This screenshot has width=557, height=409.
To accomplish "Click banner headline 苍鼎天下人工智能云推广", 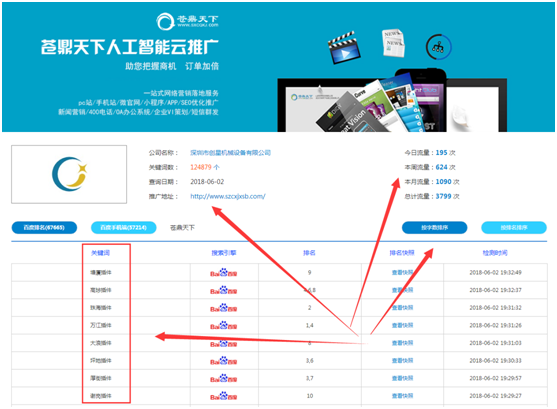I will click(129, 47).
